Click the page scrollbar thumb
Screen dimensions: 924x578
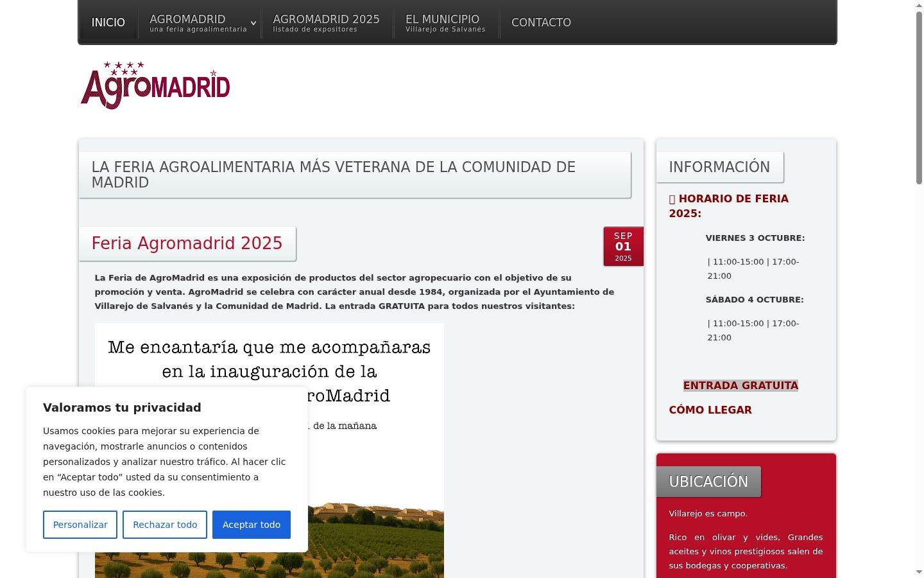[x=919, y=98]
